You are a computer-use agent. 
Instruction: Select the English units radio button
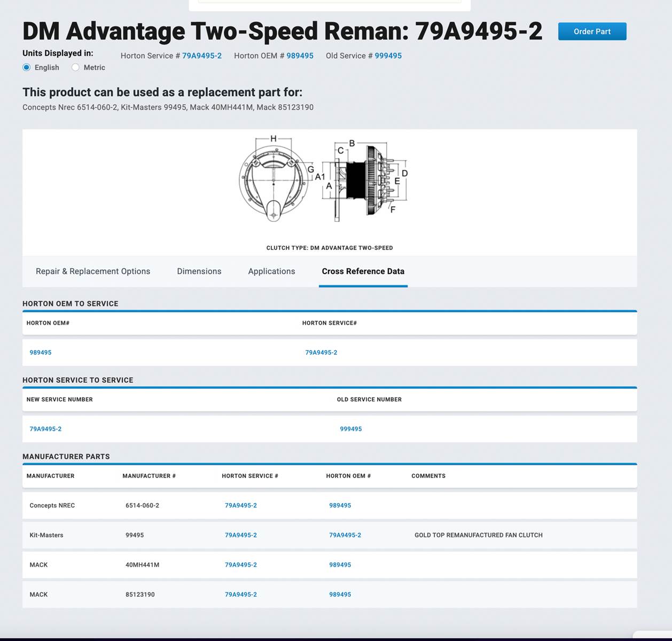[x=27, y=67]
